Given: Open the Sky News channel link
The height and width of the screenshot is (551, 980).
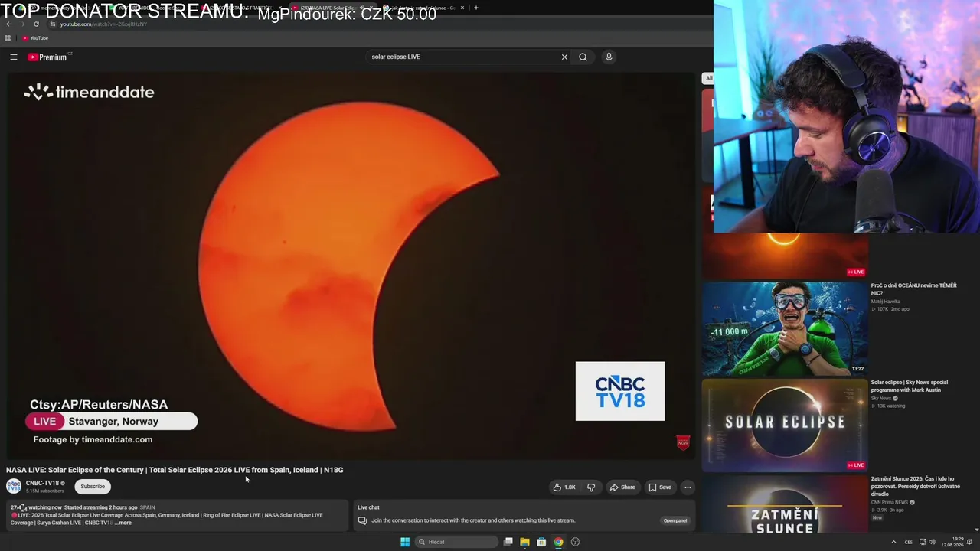Looking at the screenshot, I should (x=881, y=399).
